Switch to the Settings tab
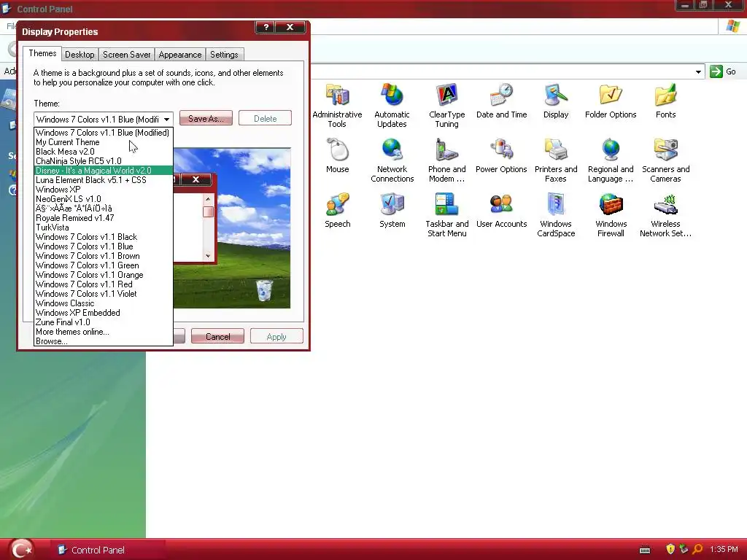 [x=224, y=55]
